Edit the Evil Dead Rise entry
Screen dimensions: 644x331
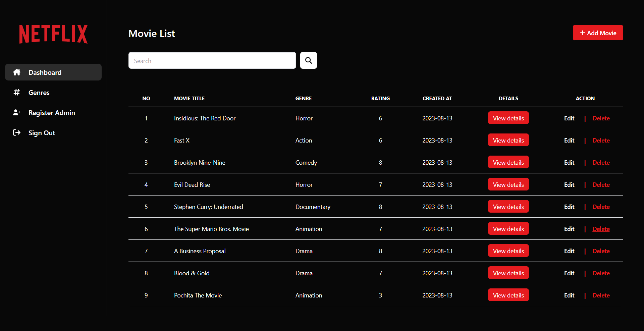[569, 184]
